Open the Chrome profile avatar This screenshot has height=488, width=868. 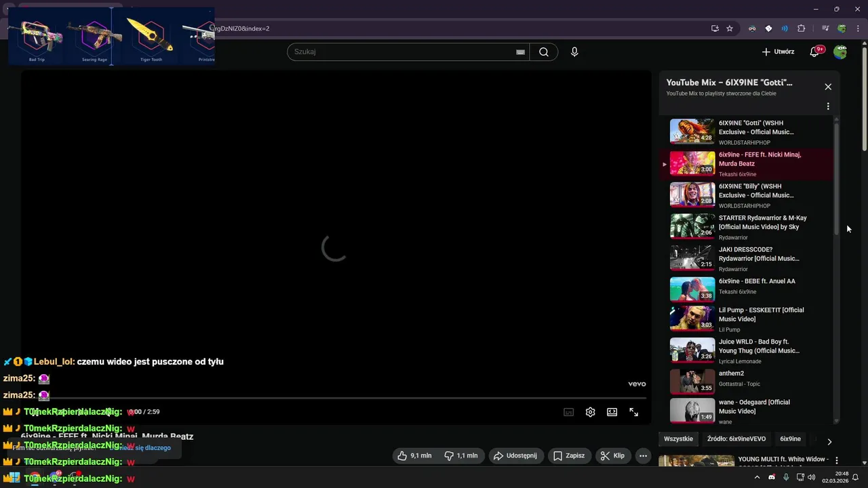tap(842, 28)
